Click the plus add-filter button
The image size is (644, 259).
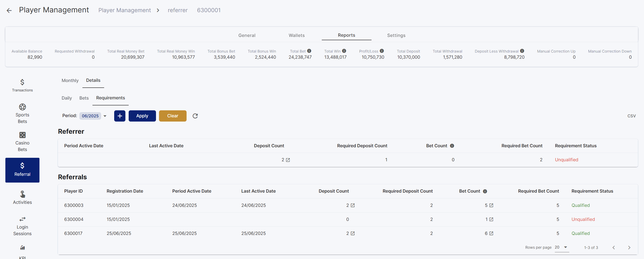coord(120,116)
